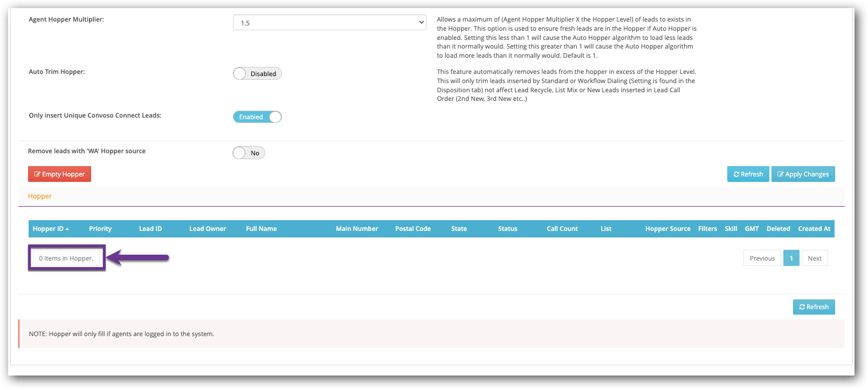Viewport: 868px width, 389px height.
Task: Toggle Remove leads with 'WA' Hopper source
Action: [x=249, y=153]
